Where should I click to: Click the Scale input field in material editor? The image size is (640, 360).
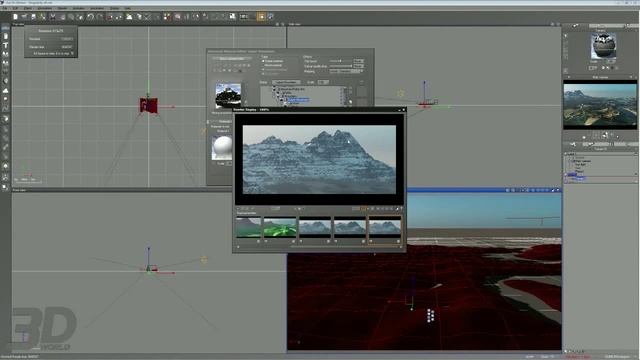(x=323, y=82)
